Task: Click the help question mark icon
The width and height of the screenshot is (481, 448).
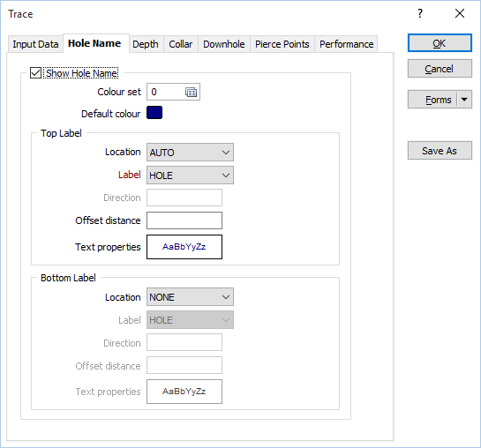Action: 420,13
